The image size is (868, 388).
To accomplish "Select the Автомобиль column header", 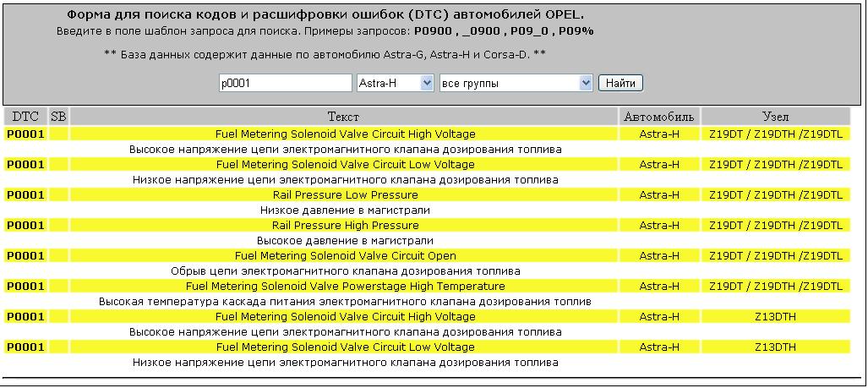I will [659, 116].
